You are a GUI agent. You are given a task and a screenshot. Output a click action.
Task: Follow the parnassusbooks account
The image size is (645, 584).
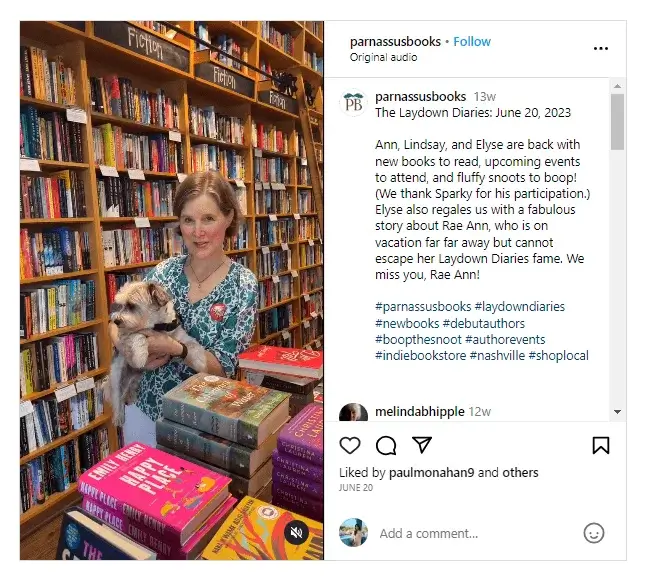click(x=472, y=42)
